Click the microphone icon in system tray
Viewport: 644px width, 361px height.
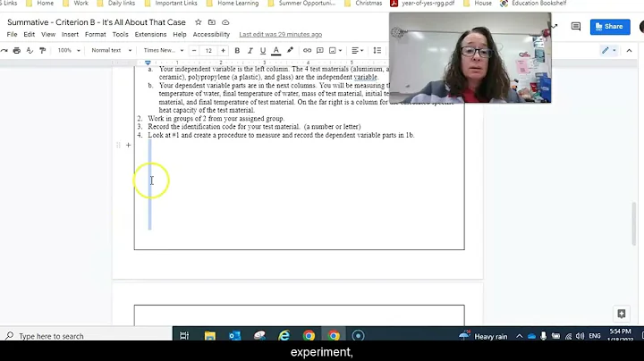coord(544,336)
